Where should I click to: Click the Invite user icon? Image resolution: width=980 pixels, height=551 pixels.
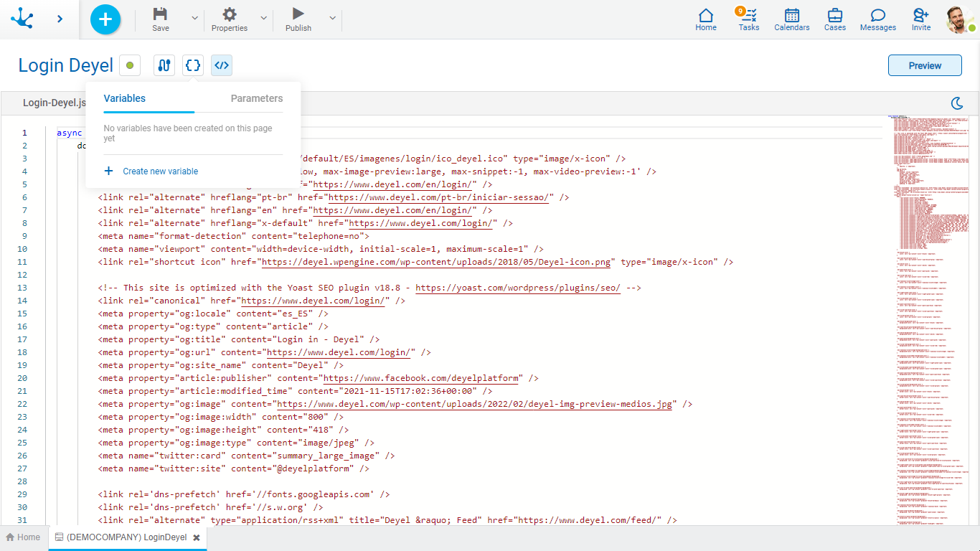pos(921,19)
